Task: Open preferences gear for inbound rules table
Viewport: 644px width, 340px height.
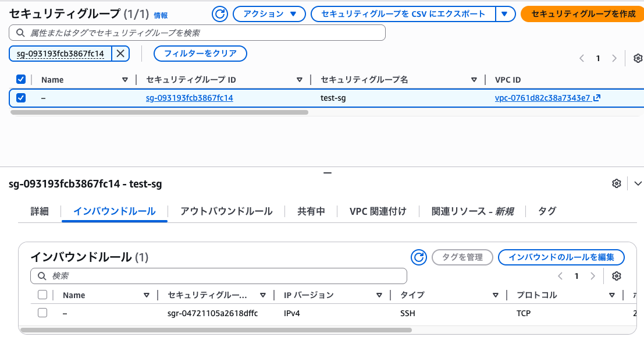Action: (617, 276)
